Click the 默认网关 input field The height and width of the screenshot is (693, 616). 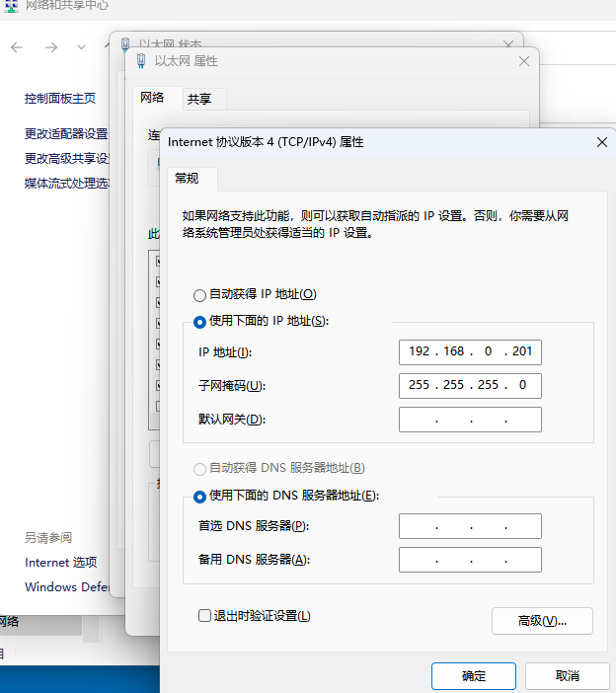pyautogui.click(x=470, y=420)
